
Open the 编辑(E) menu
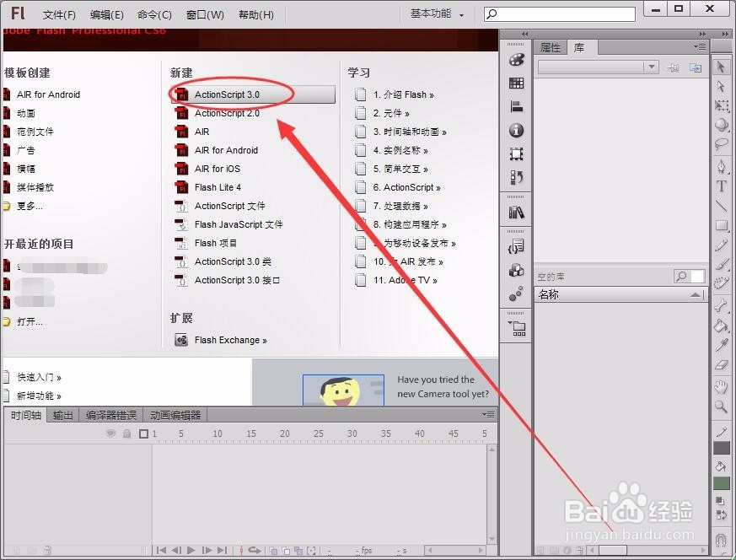pos(106,15)
